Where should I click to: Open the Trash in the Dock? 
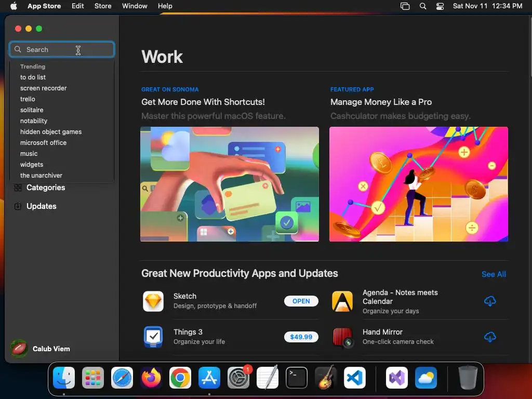point(468,378)
